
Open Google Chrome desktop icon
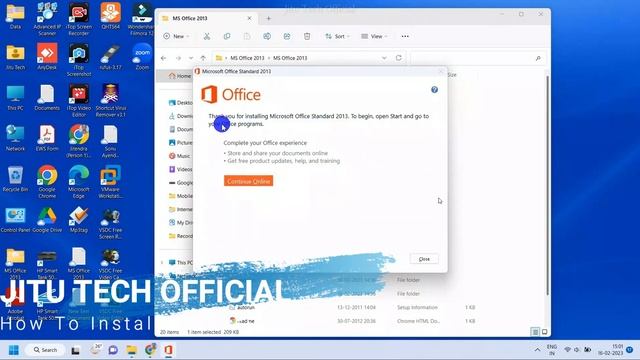[47, 182]
